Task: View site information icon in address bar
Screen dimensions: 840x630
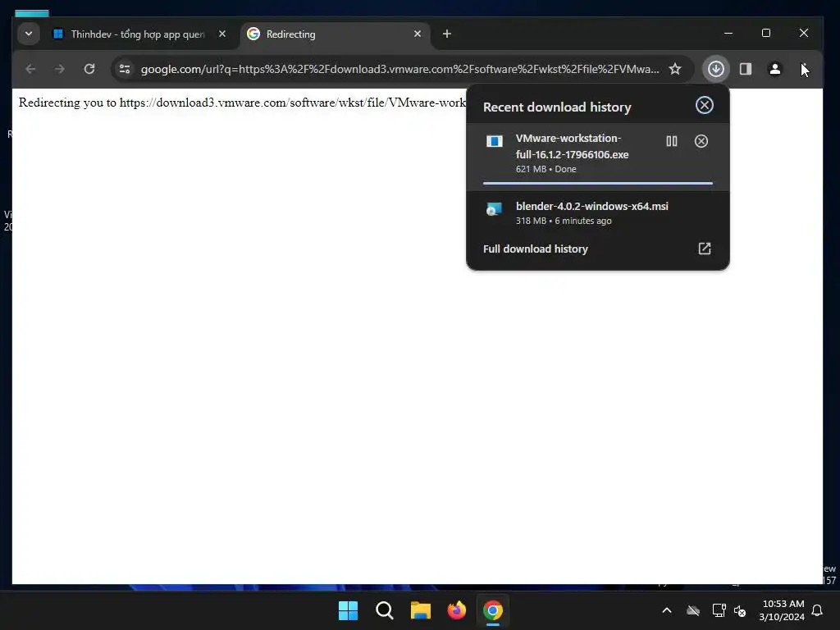Action: click(x=125, y=69)
